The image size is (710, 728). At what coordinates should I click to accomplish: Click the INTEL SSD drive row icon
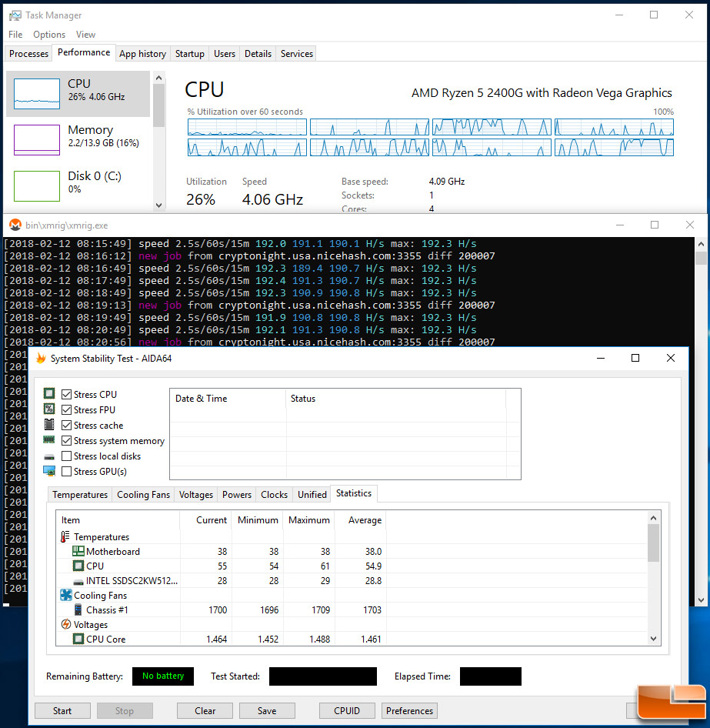(x=78, y=581)
